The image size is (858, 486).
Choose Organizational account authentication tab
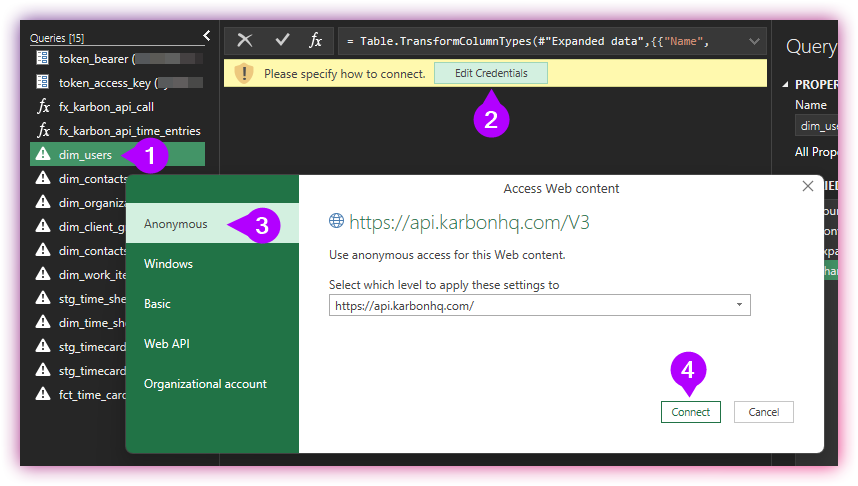pyautogui.click(x=212, y=384)
